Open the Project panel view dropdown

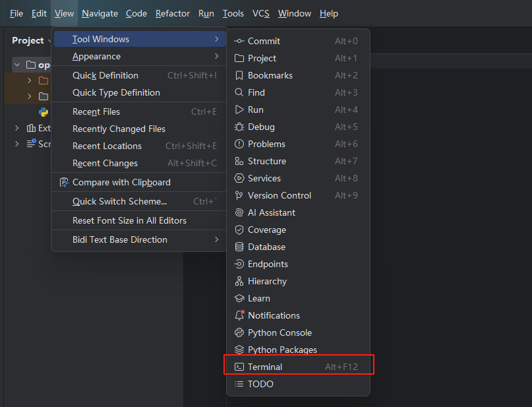(49, 41)
